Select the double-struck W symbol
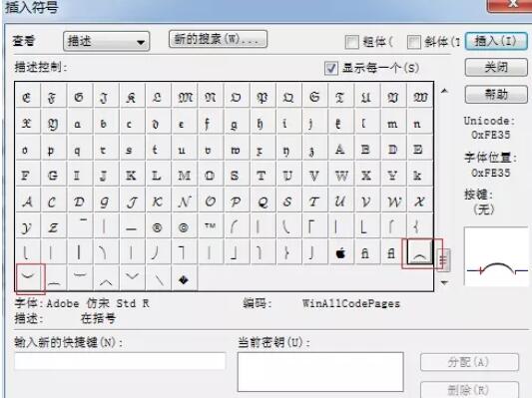The image size is (532, 398). [x=340, y=176]
